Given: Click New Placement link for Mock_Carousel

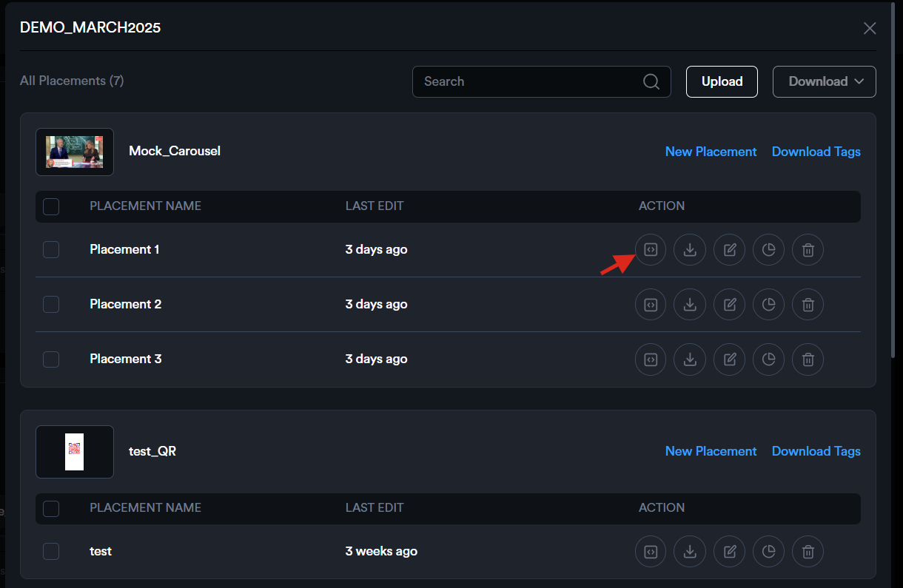Looking at the screenshot, I should point(711,152).
